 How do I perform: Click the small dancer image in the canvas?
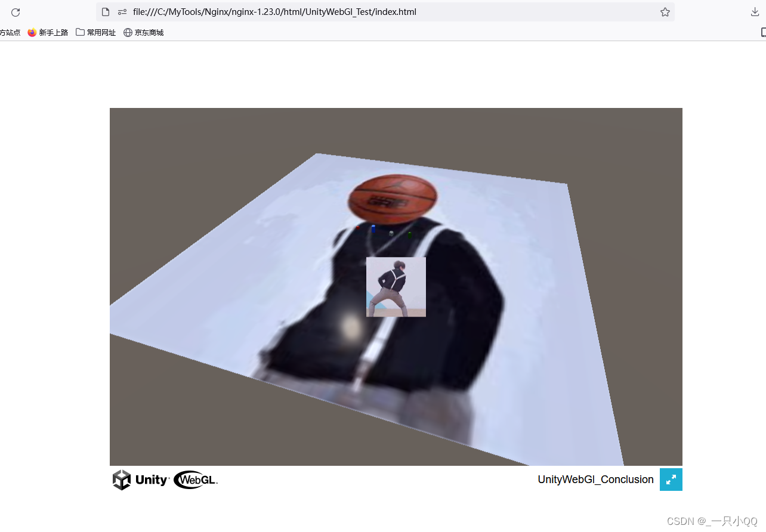tap(396, 287)
